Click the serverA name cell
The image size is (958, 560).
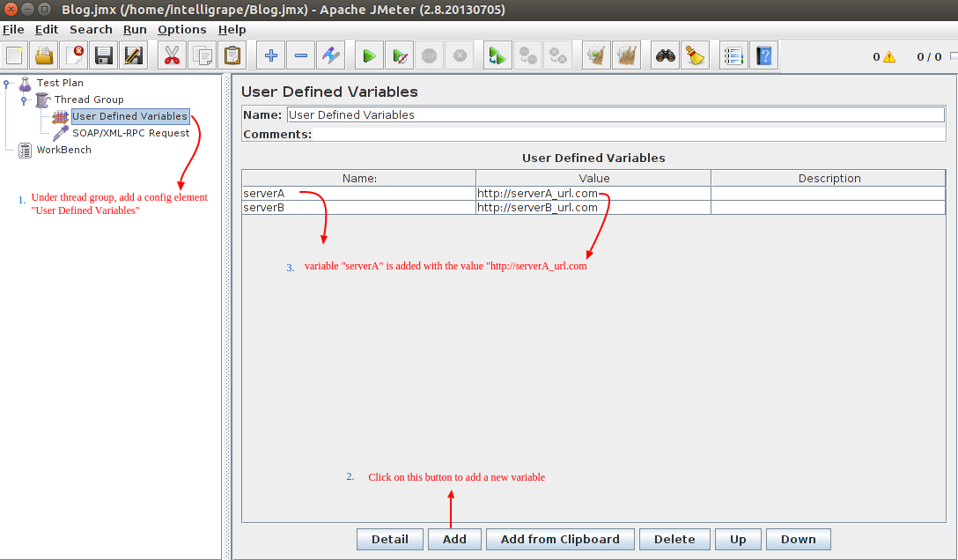coord(358,194)
